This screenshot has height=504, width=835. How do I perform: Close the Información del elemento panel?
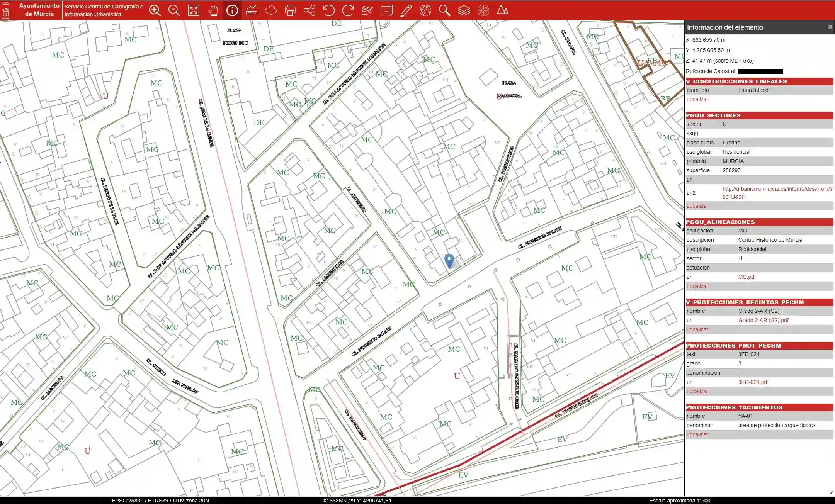coord(830,27)
